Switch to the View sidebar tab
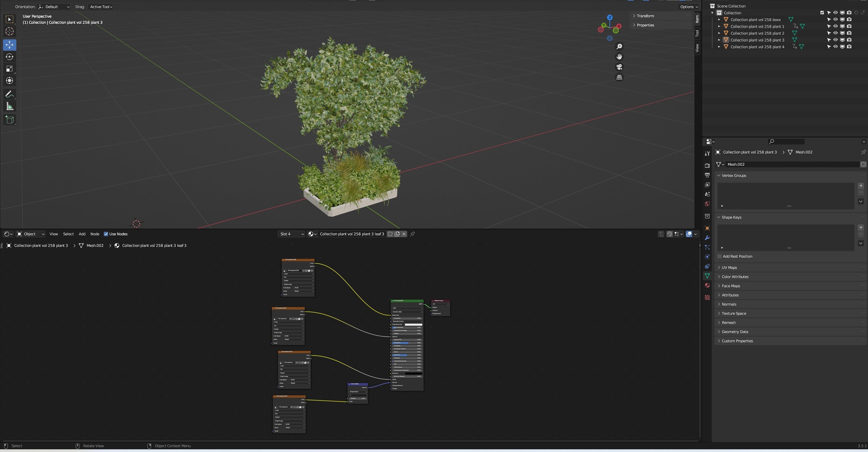 697,48
